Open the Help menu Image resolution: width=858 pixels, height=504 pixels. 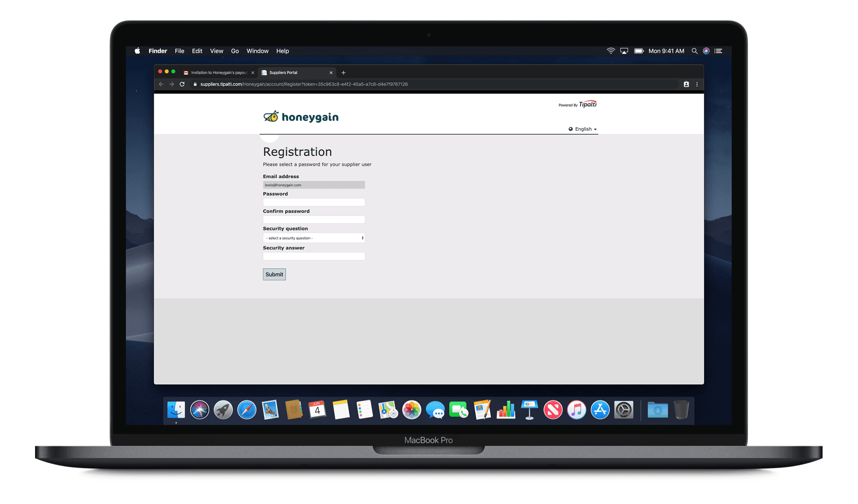coord(282,51)
